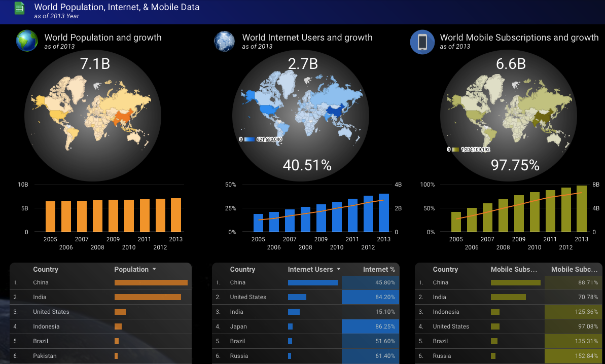Click the 7.1B world population total
Viewport: 605px width, 364px height.
pos(95,63)
